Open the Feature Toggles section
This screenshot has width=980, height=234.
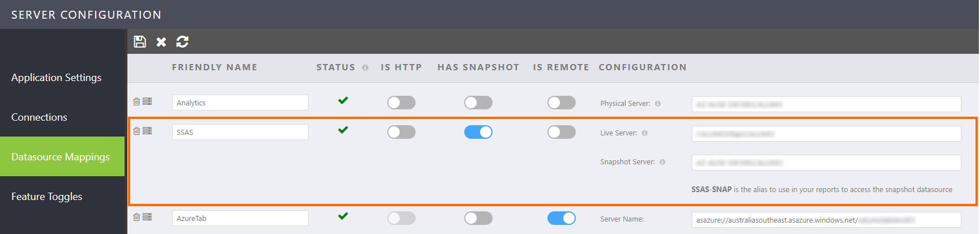pos(47,197)
